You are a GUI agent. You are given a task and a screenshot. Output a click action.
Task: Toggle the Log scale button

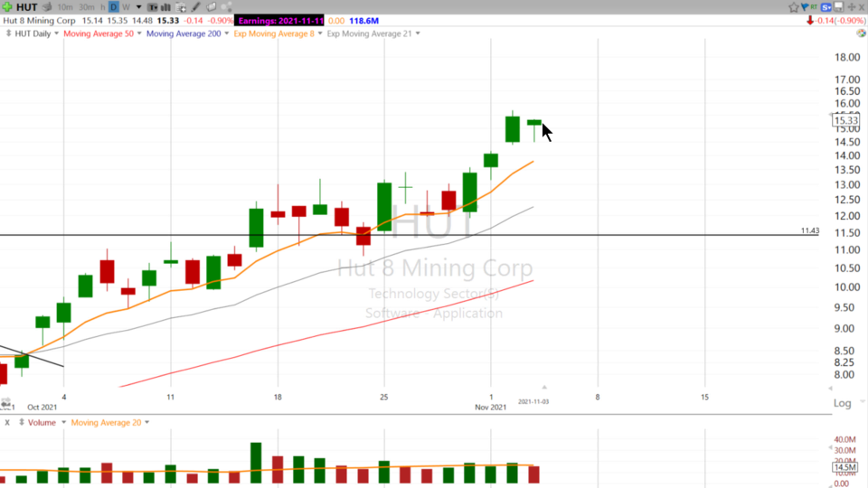coord(842,403)
